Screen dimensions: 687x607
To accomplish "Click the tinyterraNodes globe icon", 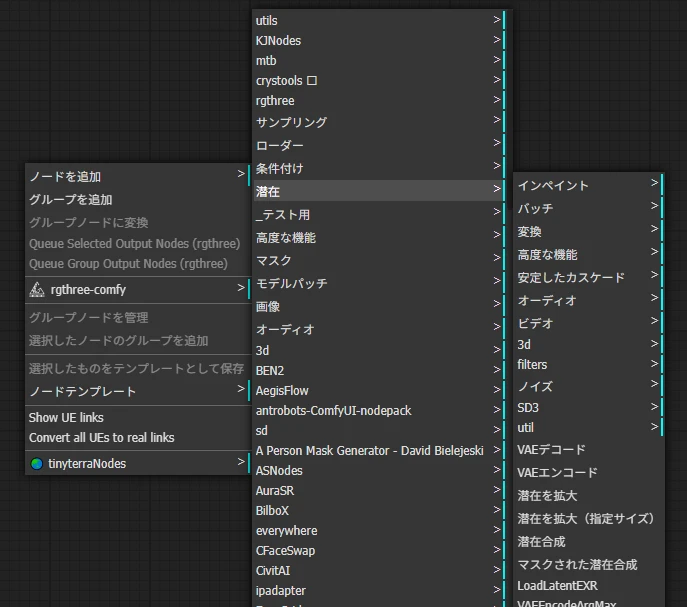I will click(x=37, y=464).
